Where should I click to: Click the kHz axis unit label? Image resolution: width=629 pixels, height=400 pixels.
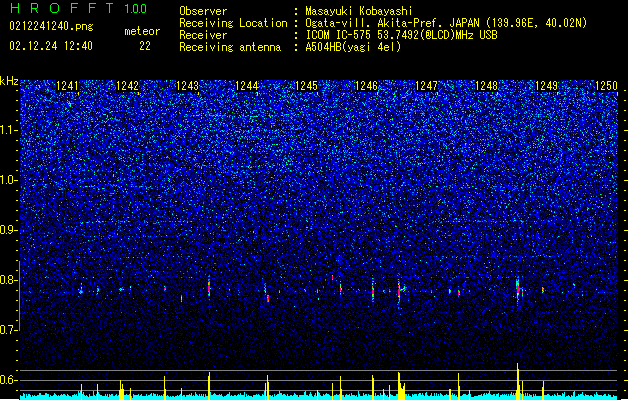point(9,81)
